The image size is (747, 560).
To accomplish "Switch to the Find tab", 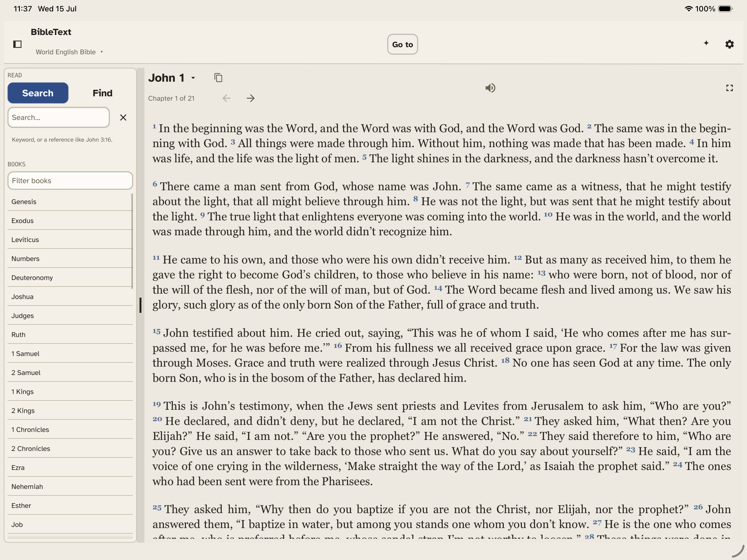I will [x=102, y=93].
